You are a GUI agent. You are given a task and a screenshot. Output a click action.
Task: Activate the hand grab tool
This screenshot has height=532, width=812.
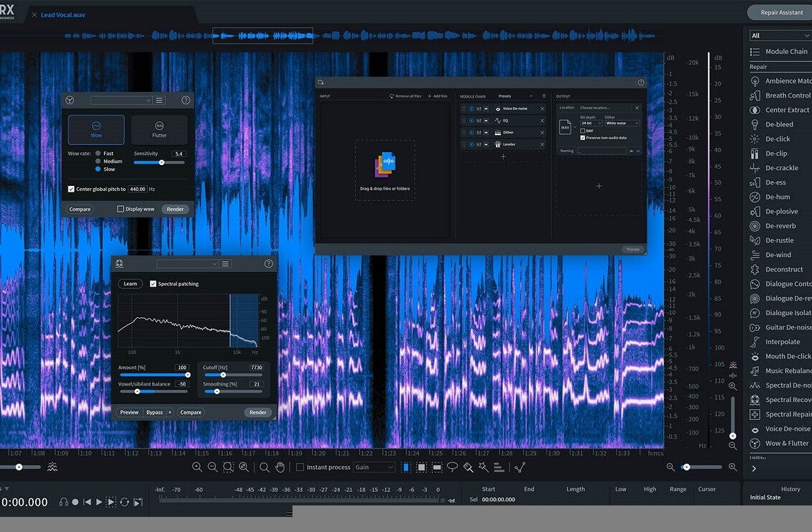280,467
